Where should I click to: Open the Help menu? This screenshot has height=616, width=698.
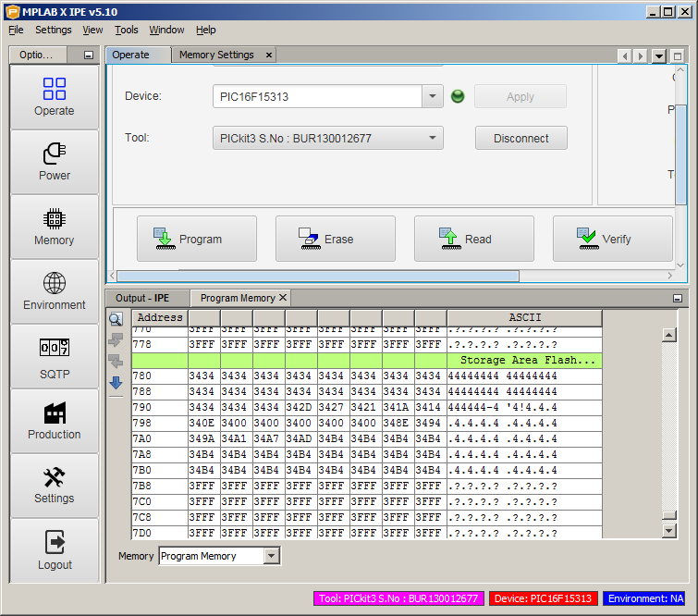205,30
